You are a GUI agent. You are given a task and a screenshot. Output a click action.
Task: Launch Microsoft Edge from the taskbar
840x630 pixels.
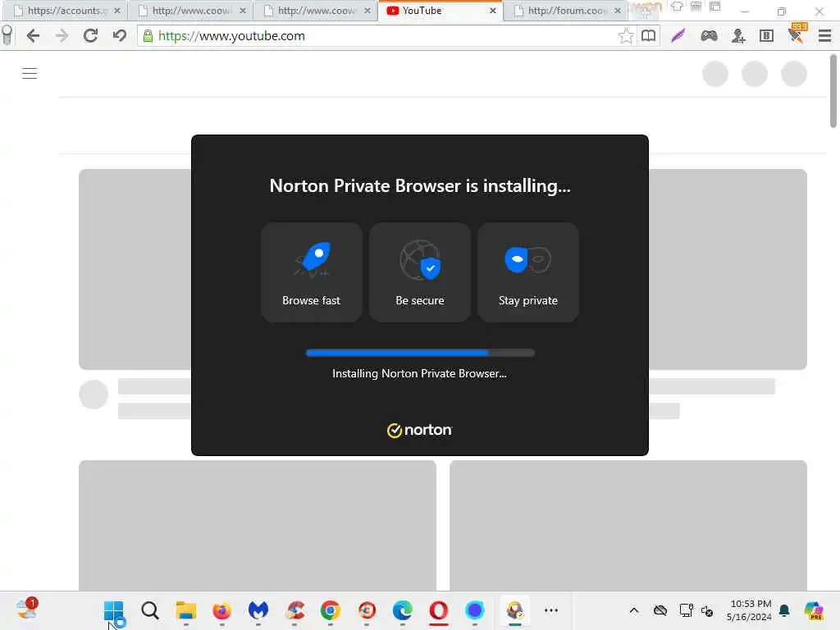tap(402, 610)
